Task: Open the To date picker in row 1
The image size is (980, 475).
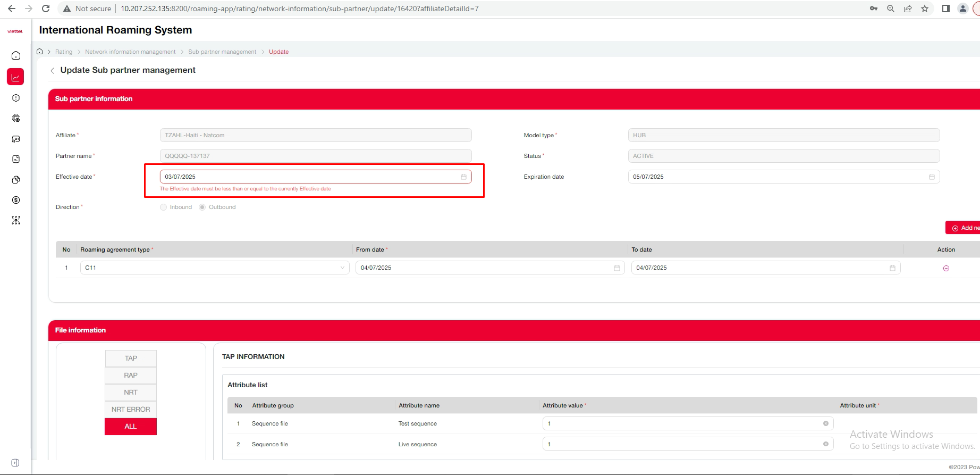Action: click(x=892, y=268)
